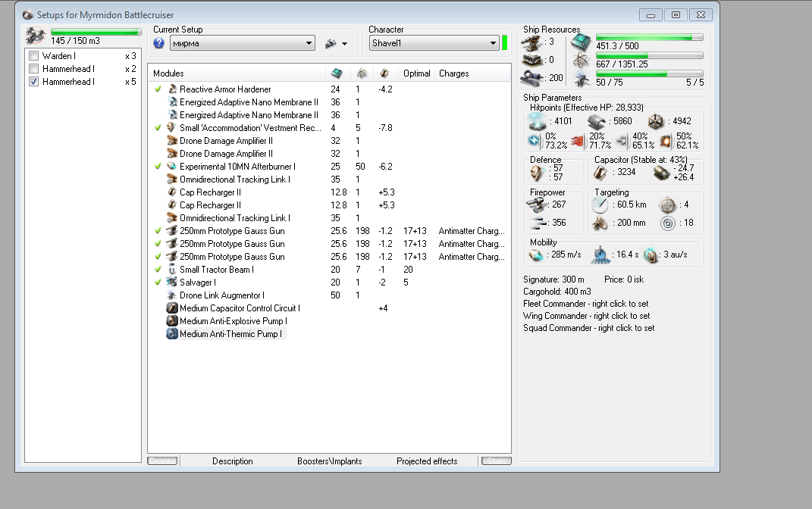
Task: Open the ship browser dropdown arrow
Action: coord(344,44)
